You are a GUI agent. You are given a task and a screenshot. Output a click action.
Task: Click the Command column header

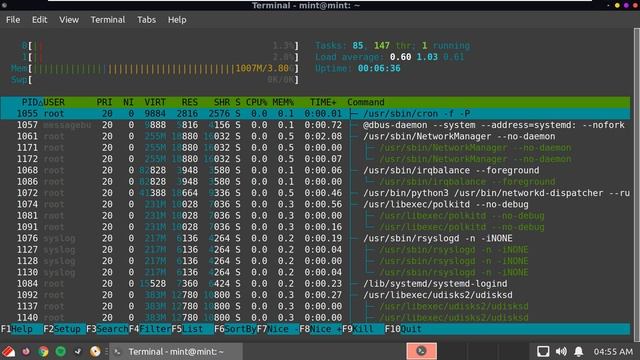pyautogui.click(x=366, y=102)
